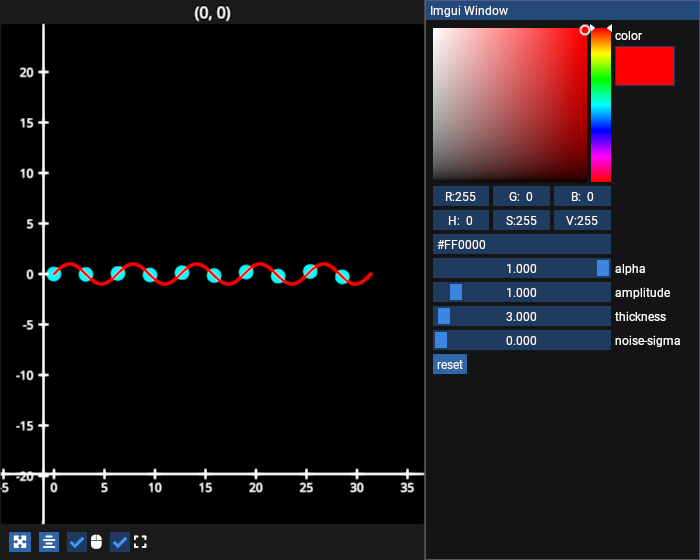
Task: Click the rainbow hue bar
Action: pyautogui.click(x=601, y=104)
